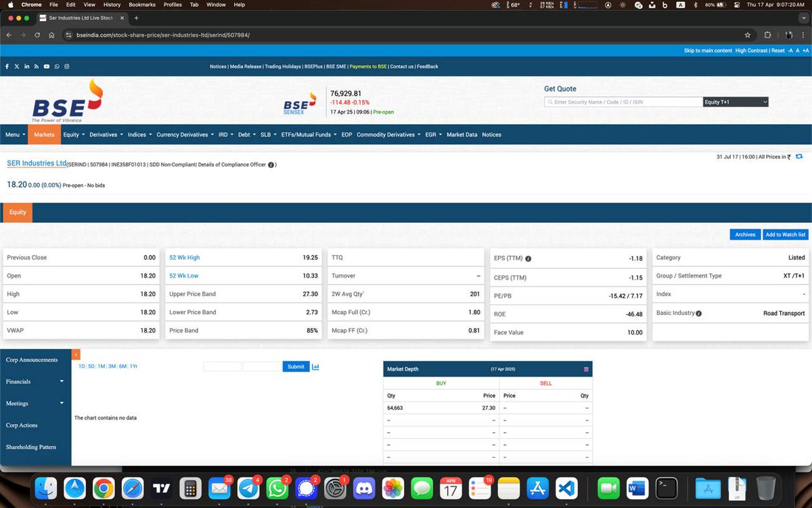Open a new Chrome tab
The height and width of the screenshot is (508, 812).
[136, 18]
